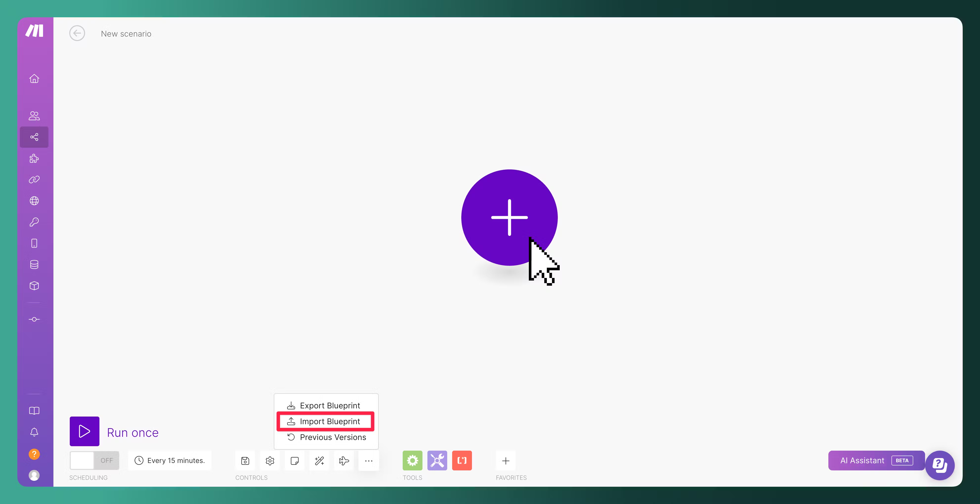
Task: Go back using the arrow circle button
Action: pos(77,33)
